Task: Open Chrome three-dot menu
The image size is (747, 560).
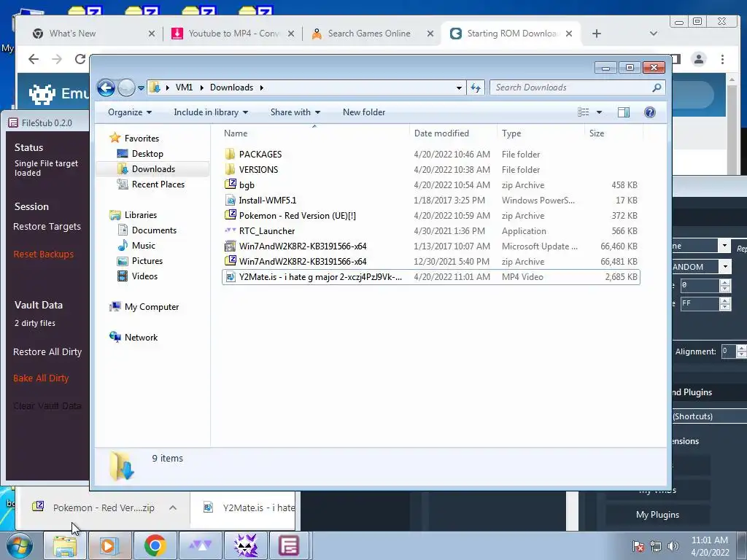Action: [x=723, y=59]
